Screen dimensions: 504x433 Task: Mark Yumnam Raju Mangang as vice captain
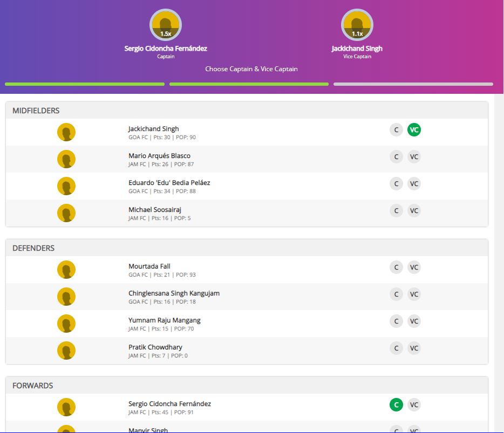(414, 321)
